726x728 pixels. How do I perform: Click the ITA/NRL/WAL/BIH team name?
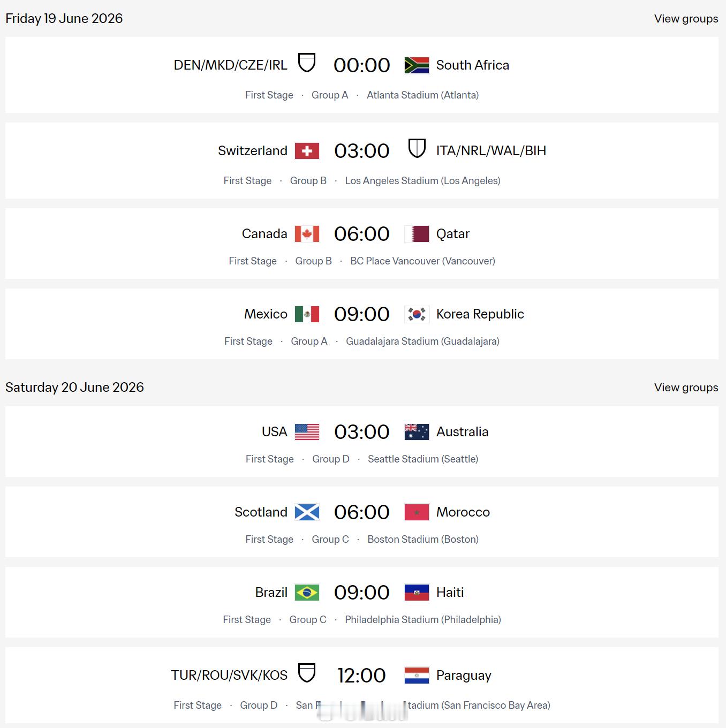(x=491, y=151)
